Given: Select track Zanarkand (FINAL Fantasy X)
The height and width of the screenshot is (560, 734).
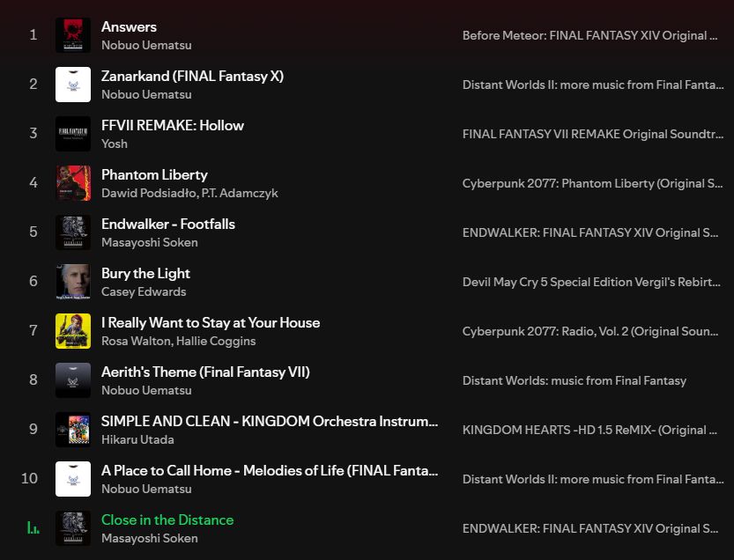Looking at the screenshot, I should point(192,77).
